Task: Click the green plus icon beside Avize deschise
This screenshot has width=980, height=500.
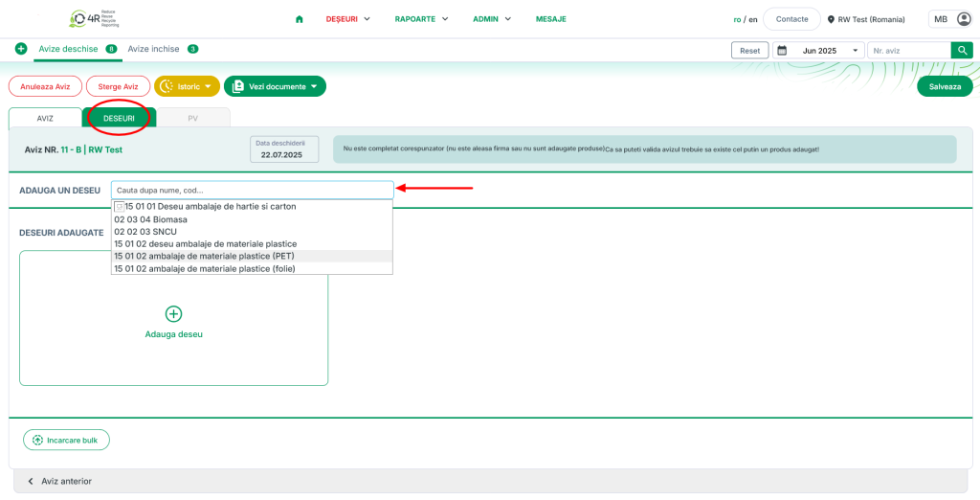Action: coord(21,49)
